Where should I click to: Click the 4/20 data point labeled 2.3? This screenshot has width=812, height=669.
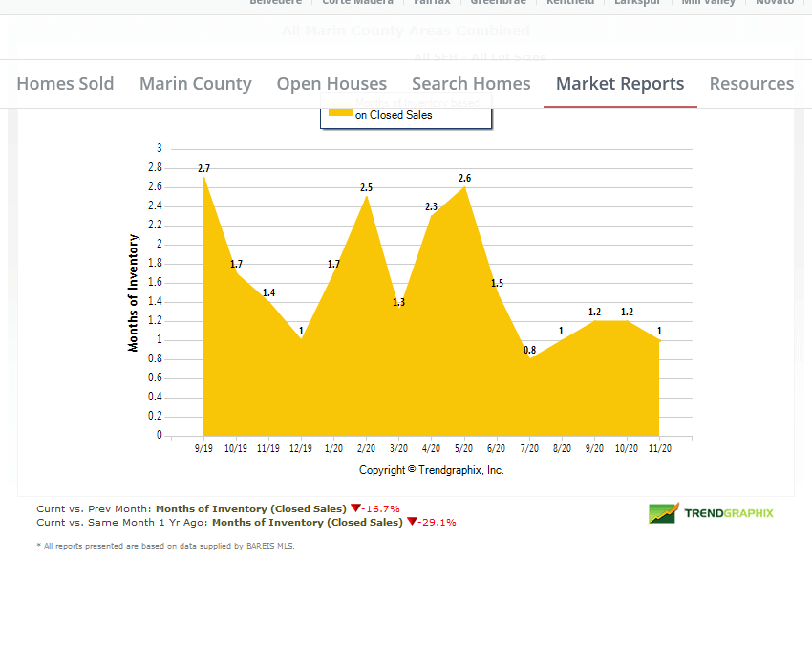[432, 216]
